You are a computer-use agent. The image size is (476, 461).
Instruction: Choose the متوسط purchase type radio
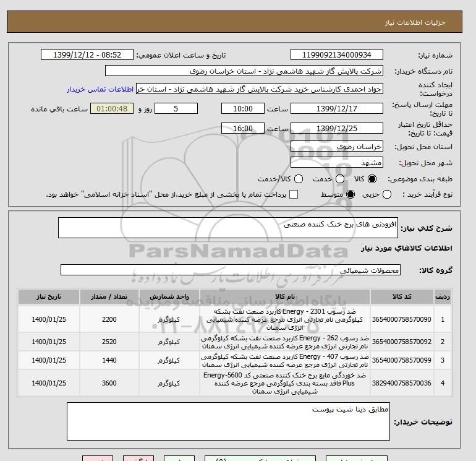pyautogui.click(x=351, y=194)
